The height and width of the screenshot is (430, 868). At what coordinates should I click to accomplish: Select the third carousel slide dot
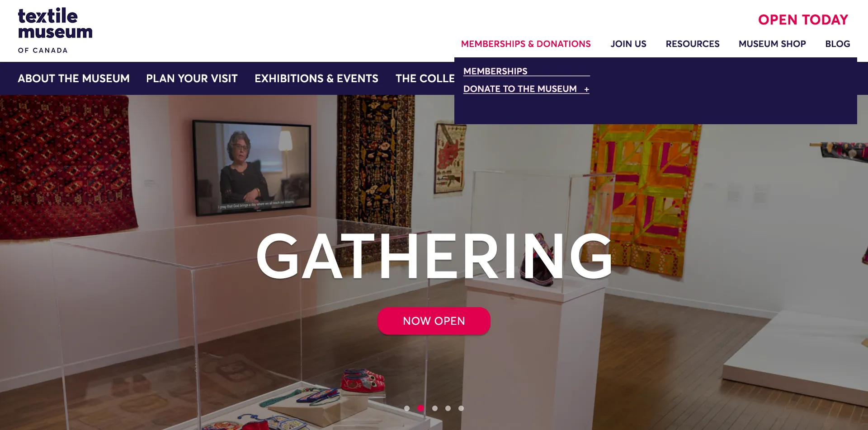[x=434, y=408]
